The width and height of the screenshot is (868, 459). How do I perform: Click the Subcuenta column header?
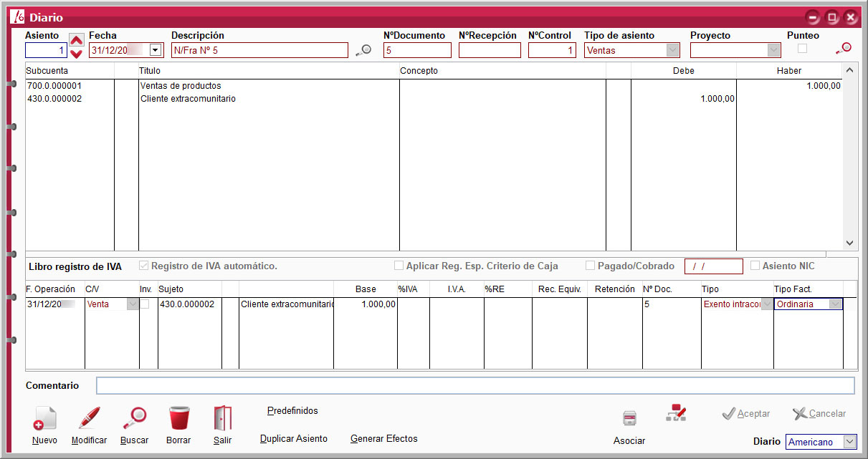coord(47,71)
